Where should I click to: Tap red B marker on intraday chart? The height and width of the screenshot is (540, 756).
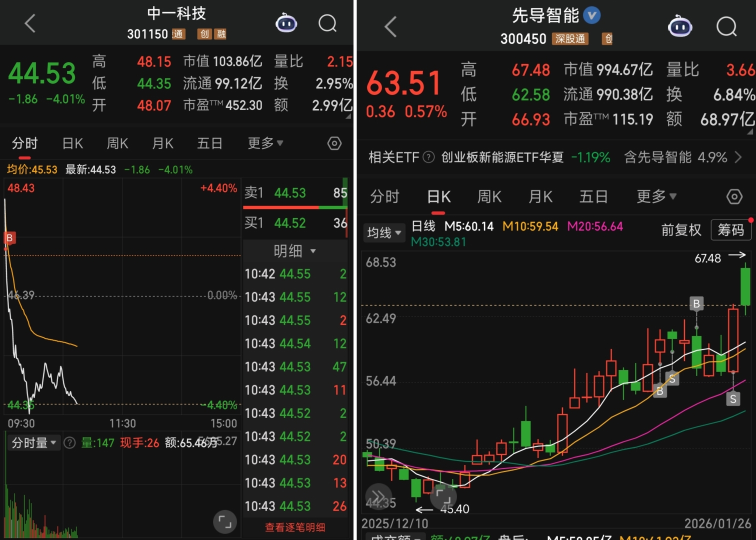[x=9, y=237]
